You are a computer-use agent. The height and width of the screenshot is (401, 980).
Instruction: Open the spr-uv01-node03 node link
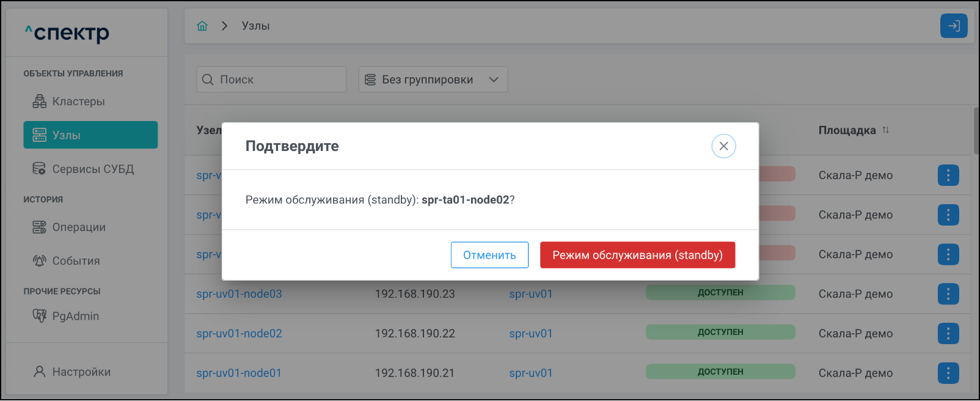(239, 294)
